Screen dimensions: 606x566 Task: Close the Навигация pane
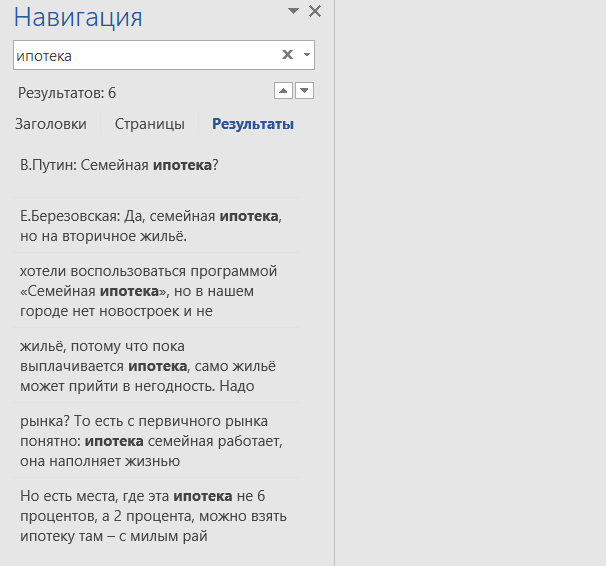(x=315, y=11)
